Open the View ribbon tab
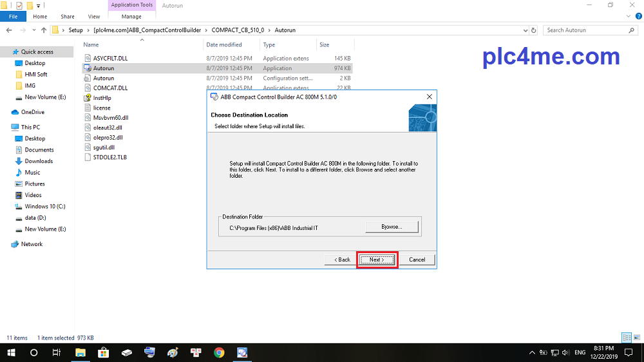Screen dimensions: 644x362 93,17
